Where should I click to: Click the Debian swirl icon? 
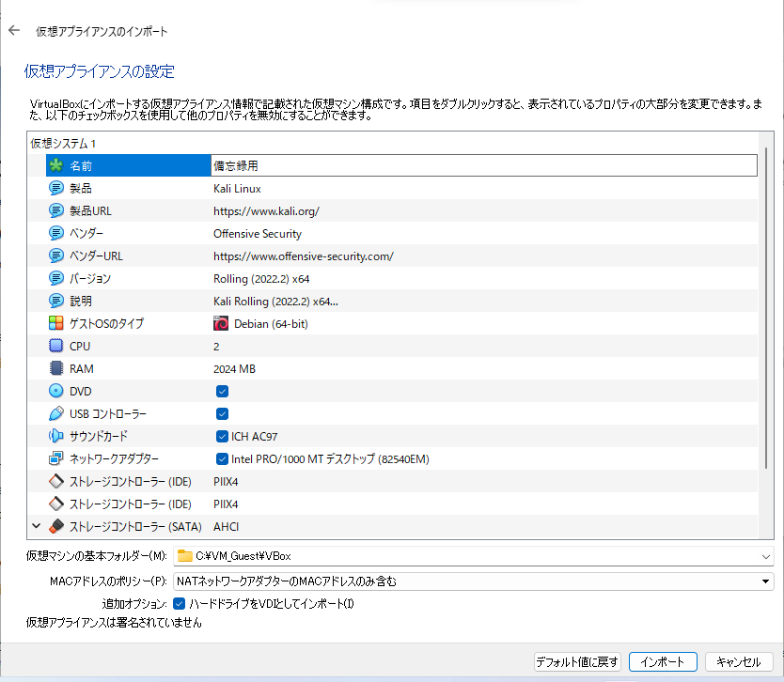(221, 323)
